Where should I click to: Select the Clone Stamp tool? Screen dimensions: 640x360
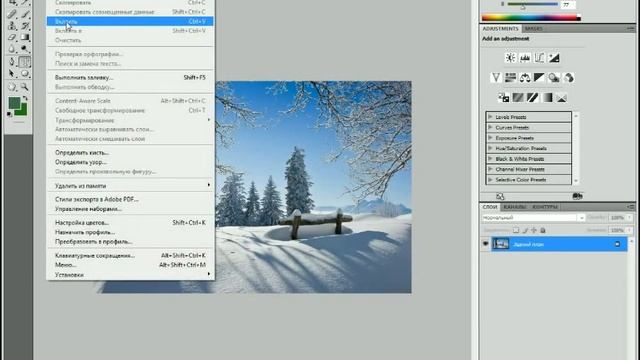click(x=12, y=26)
